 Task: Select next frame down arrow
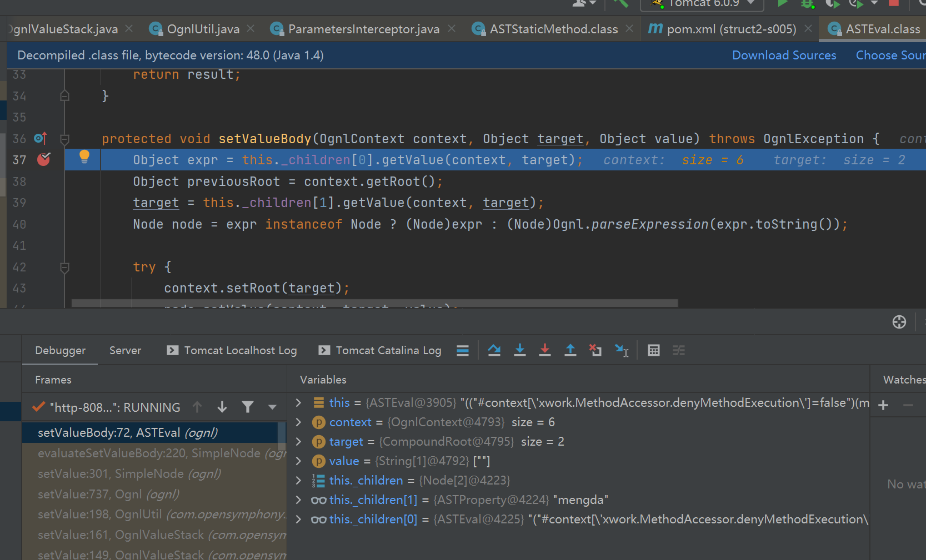tap(222, 407)
